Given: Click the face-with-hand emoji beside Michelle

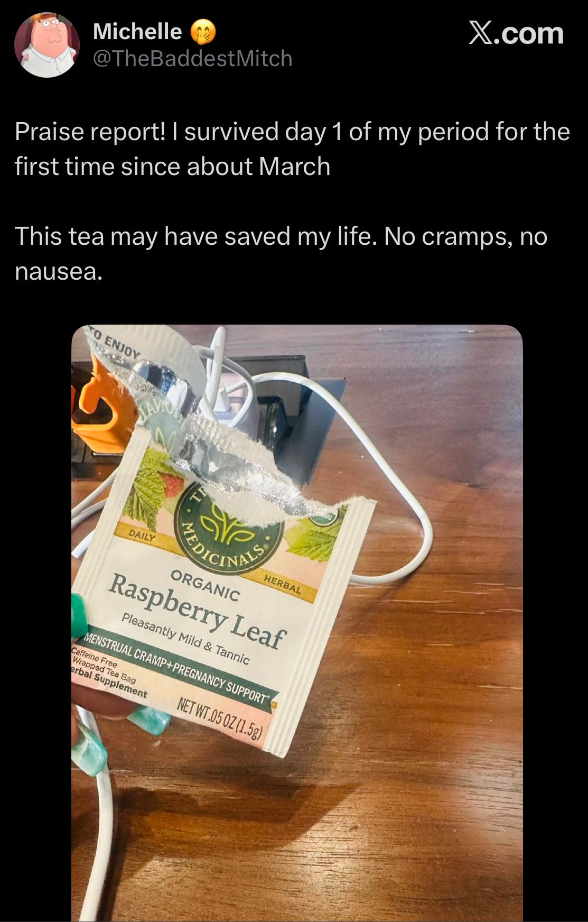Looking at the screenshot, I should pos(203,32).
